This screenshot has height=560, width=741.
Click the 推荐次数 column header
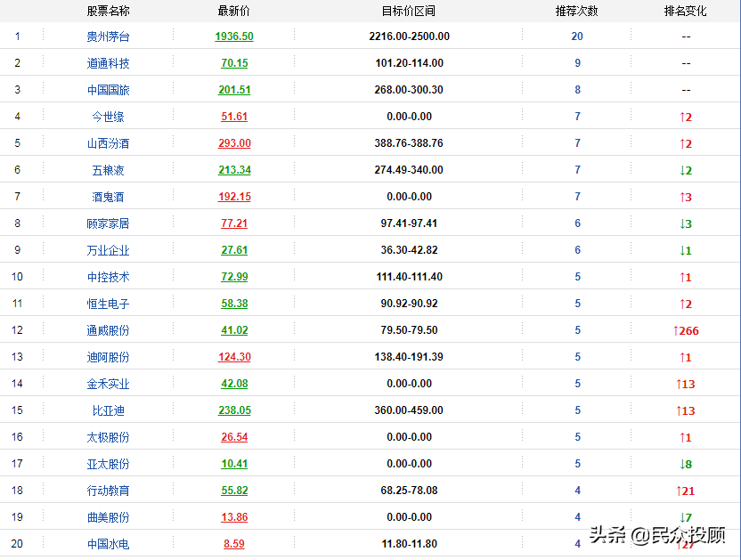pos(577,11)
